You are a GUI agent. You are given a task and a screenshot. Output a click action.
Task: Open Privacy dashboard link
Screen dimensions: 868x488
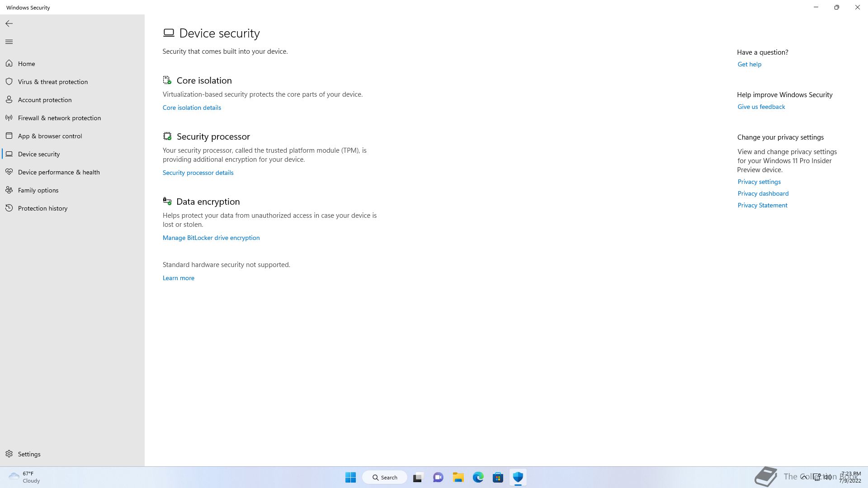click(763, 193)
